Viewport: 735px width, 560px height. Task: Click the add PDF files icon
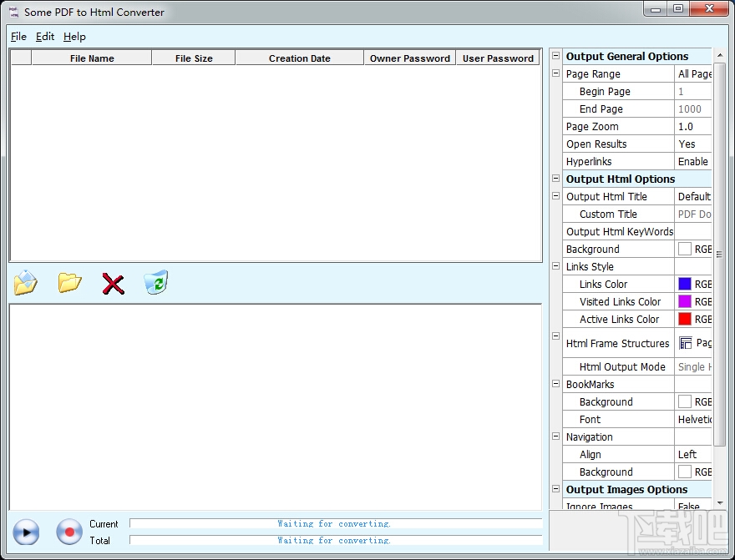tap(26, 282)
